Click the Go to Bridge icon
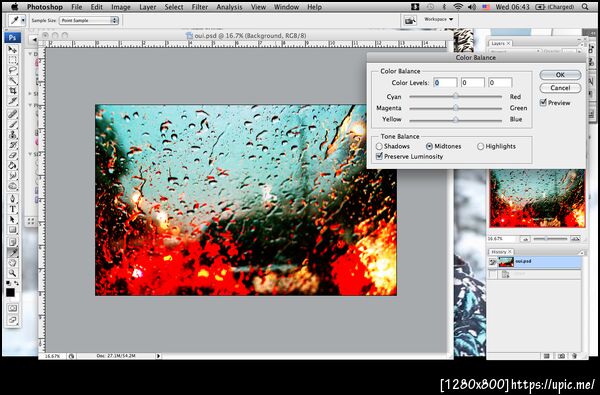 (x=410, y=20)
